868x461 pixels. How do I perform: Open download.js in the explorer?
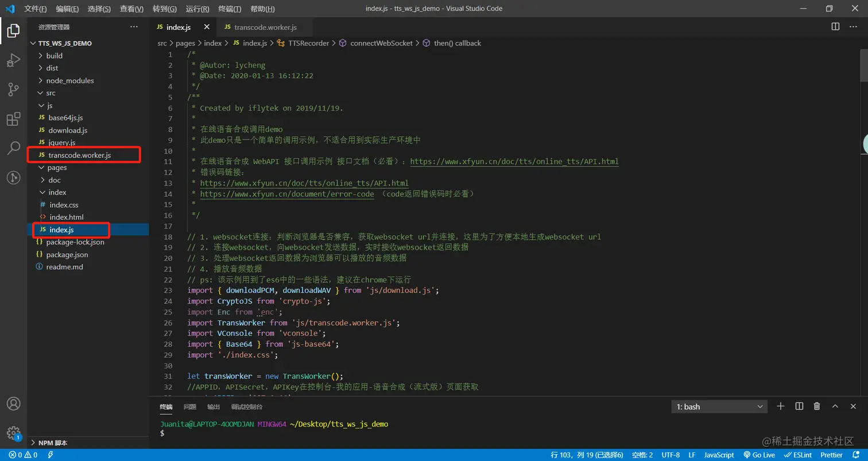[x=68, y=130]
